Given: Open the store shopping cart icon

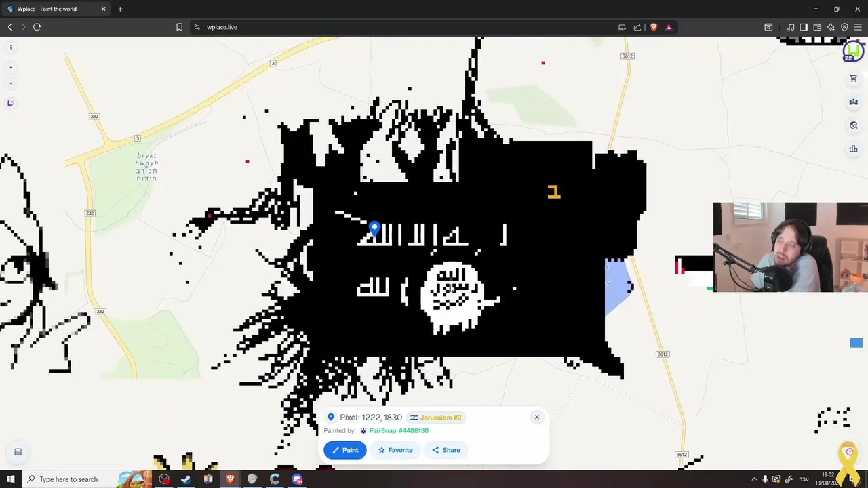Looking at the screenshot, I should tap(853, 79).
